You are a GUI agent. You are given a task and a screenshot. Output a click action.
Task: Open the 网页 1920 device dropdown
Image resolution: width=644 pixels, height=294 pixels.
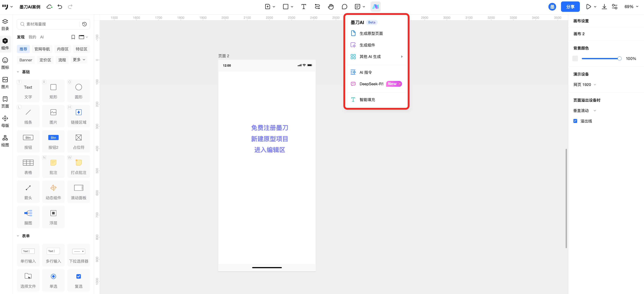click(585, 85)
